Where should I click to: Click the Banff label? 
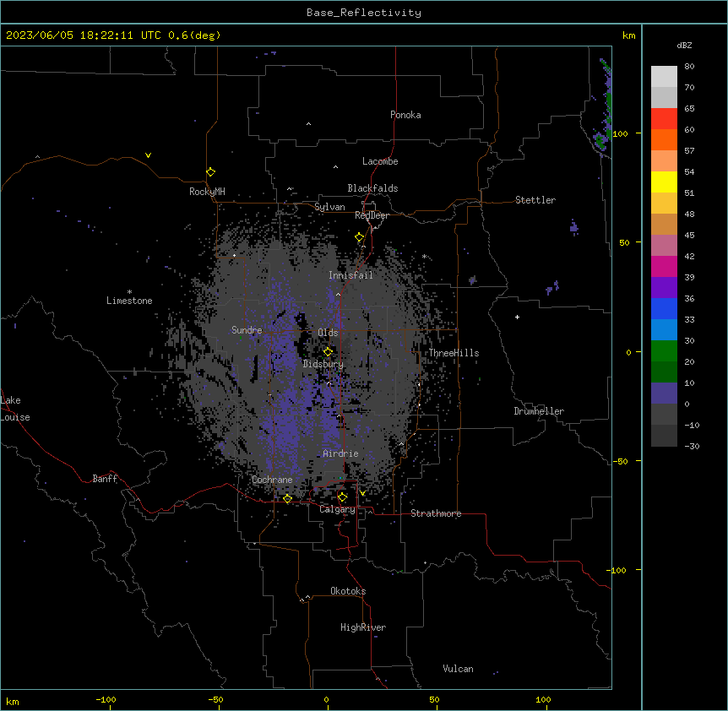tap(105, 479)
